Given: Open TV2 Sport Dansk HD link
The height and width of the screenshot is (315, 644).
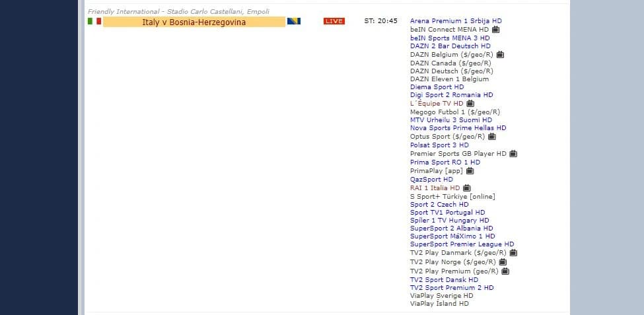Looking at the screenshot, I should pyautogui.click(x=444, y=280).
